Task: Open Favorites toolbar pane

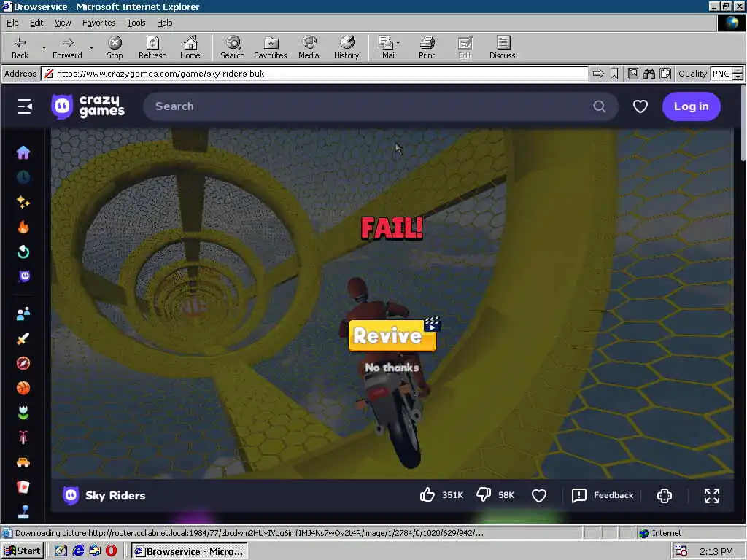Action: click(271, 47)
